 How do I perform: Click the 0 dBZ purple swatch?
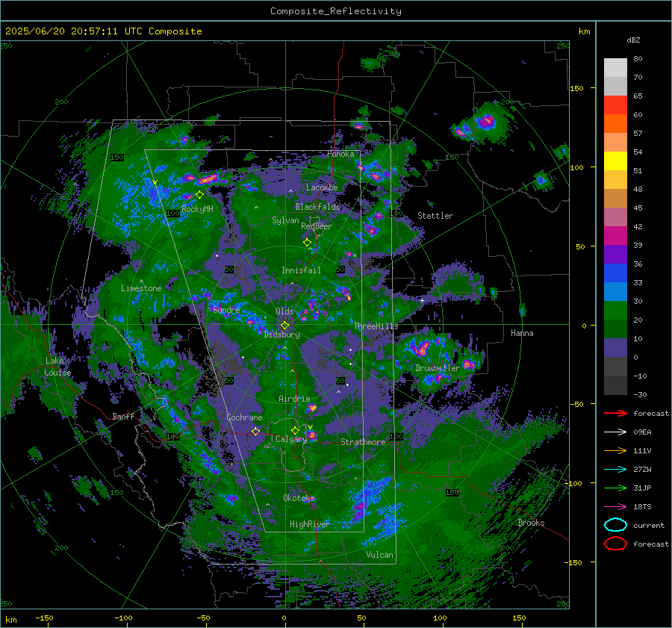(x=615, y=348)
